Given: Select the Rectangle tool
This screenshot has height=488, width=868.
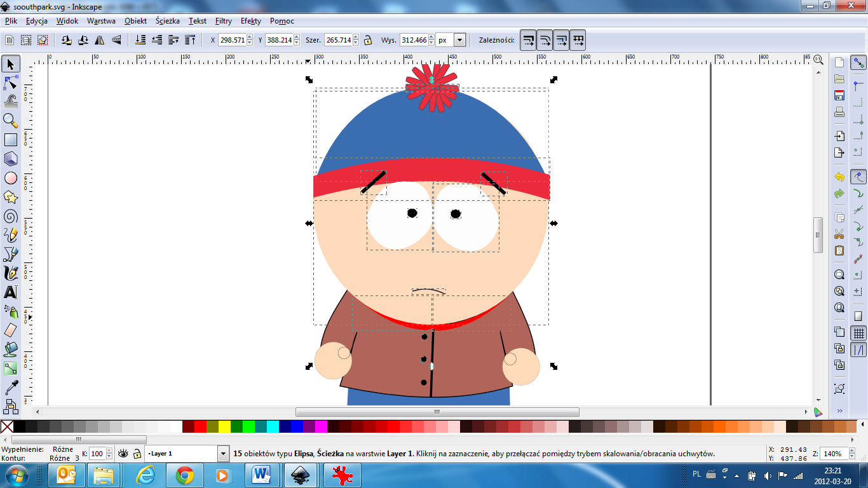Looking at the screenshot, I should click(x=11, y=140).
